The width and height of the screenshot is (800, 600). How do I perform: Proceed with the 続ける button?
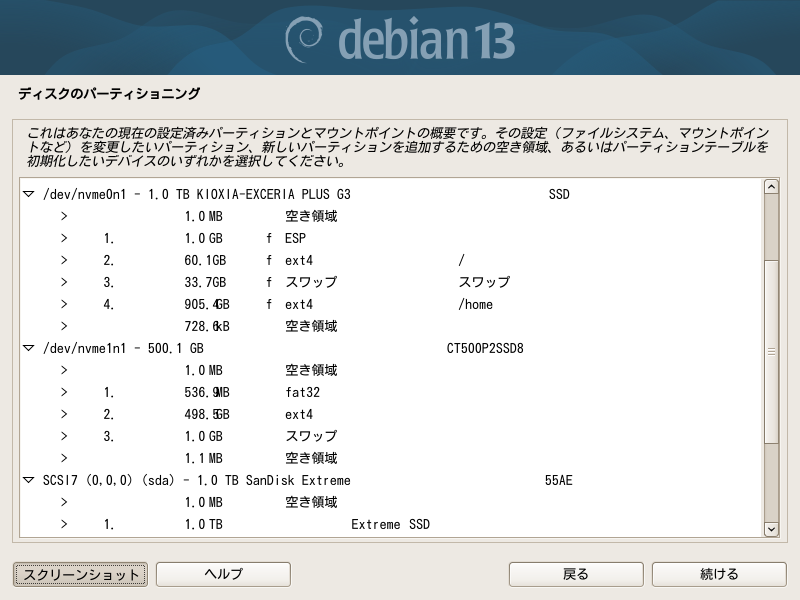coord(719,574)
